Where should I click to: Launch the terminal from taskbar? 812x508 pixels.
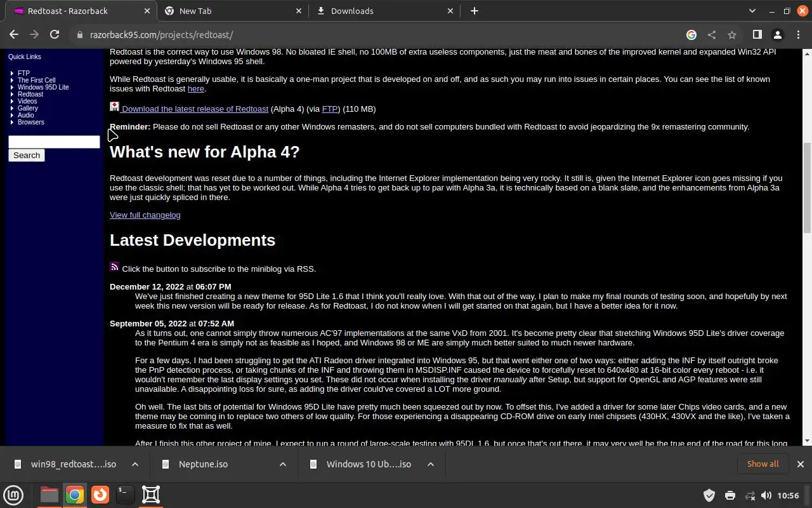click(x=125, y=495)
